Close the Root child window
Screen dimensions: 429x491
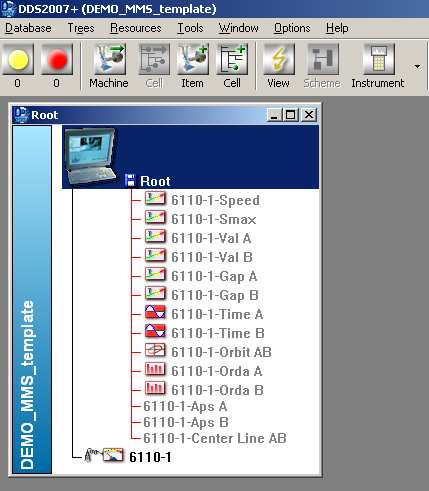[309, 115]
